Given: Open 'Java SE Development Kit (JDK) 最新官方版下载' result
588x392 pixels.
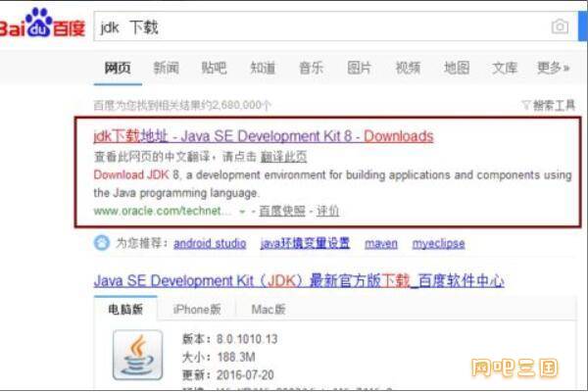Looking at the screenshot, I should (x=299, y=280).
